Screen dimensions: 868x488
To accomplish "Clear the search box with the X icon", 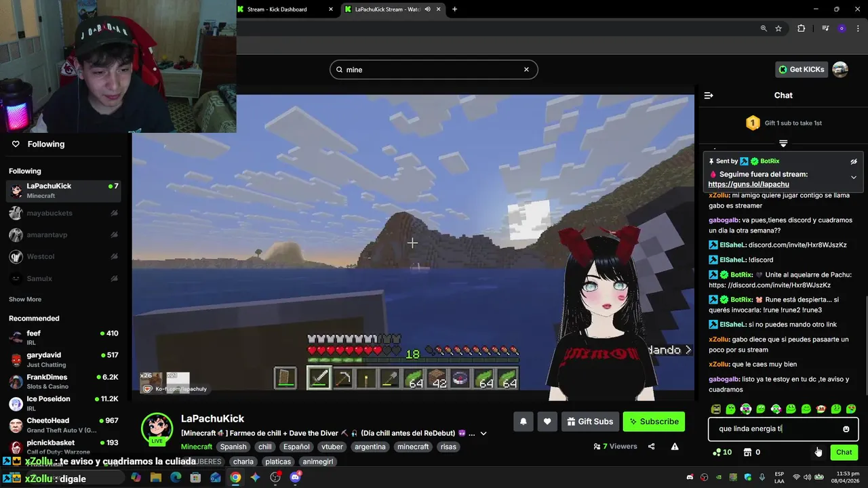I will 526,69.
